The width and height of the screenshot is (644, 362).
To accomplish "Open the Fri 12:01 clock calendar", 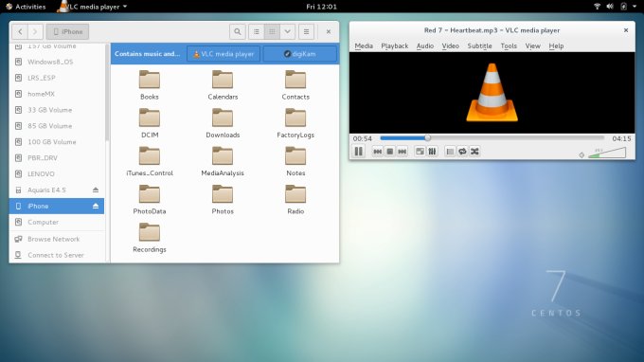I will (x=322, y=7).
